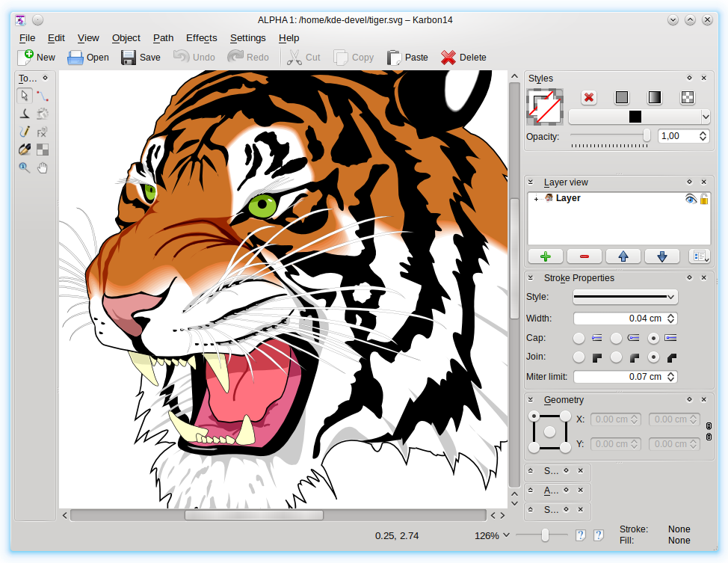Open the Help menu
The height and width of the screenshot is (563, 728).
coord(289,38)
